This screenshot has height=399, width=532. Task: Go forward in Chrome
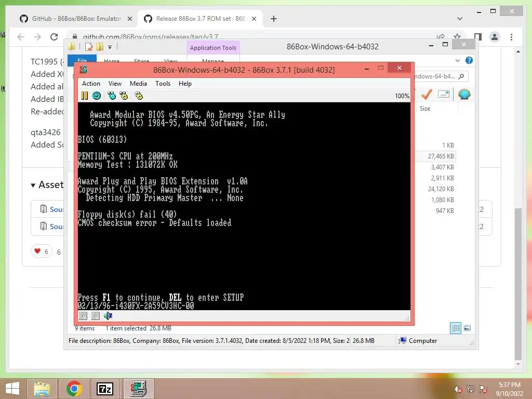click(x=37, y=37)
